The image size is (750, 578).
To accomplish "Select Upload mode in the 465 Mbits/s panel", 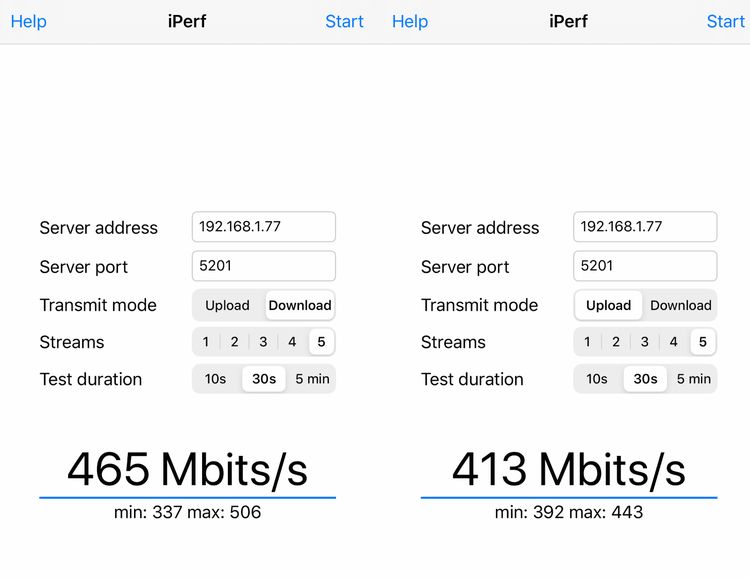I will 228,305.
